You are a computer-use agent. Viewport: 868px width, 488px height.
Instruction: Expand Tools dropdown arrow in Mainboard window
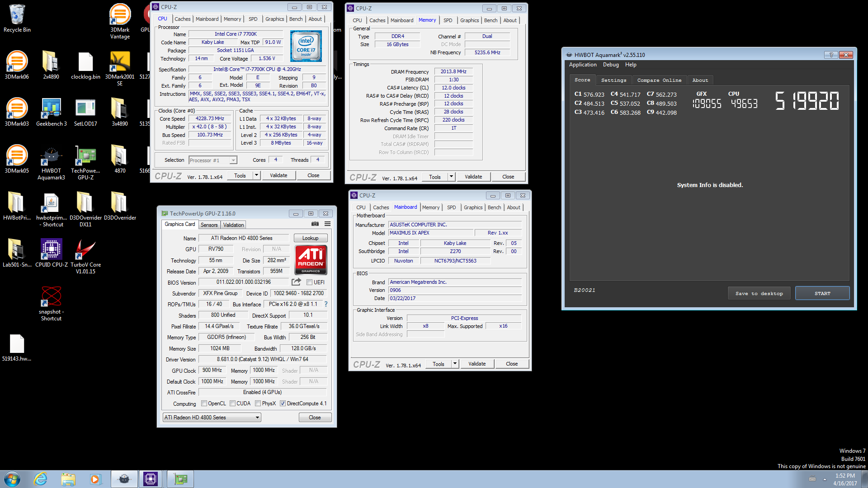(x=455, y=364)
